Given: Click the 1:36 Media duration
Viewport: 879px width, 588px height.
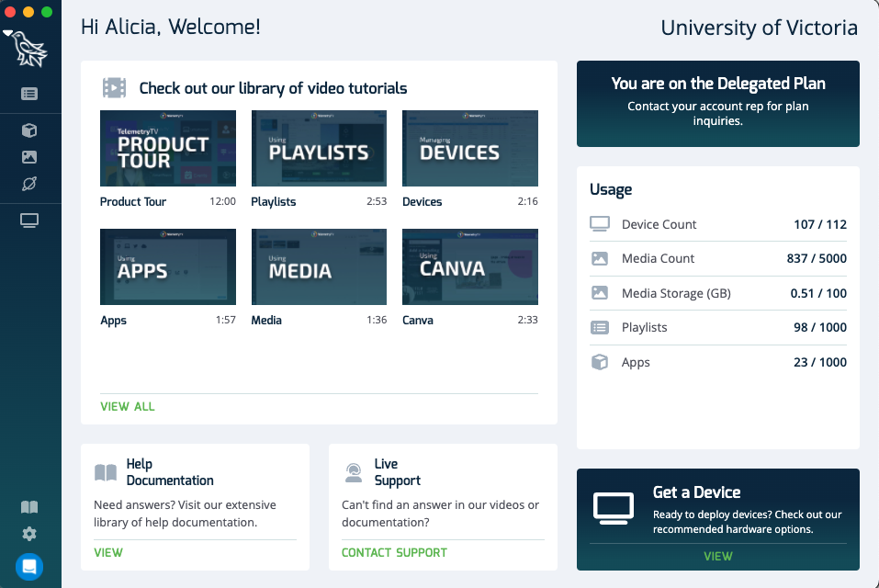Looking at the screenshot, I should point(377,320).
